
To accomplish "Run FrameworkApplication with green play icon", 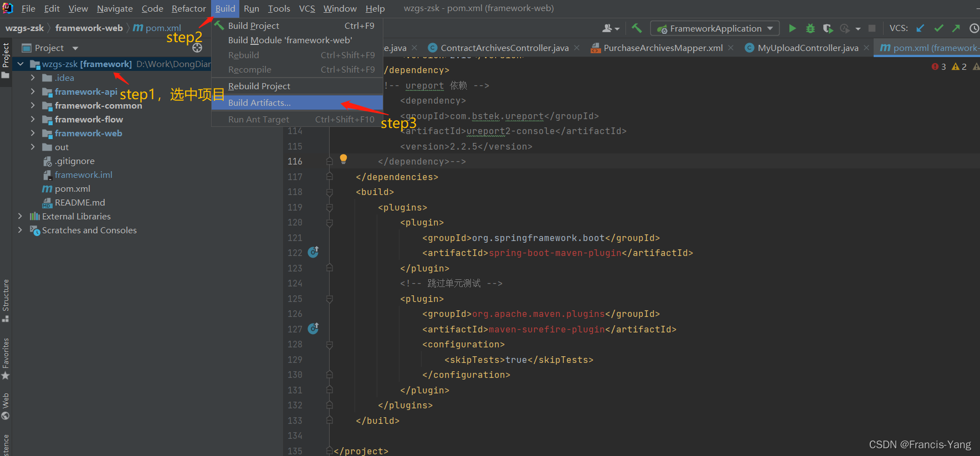I will click(x=792, y=28).
